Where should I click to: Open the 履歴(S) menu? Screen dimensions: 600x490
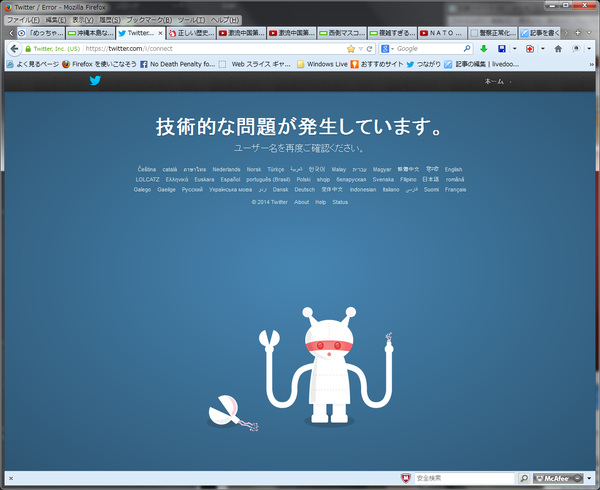(110, 20)
